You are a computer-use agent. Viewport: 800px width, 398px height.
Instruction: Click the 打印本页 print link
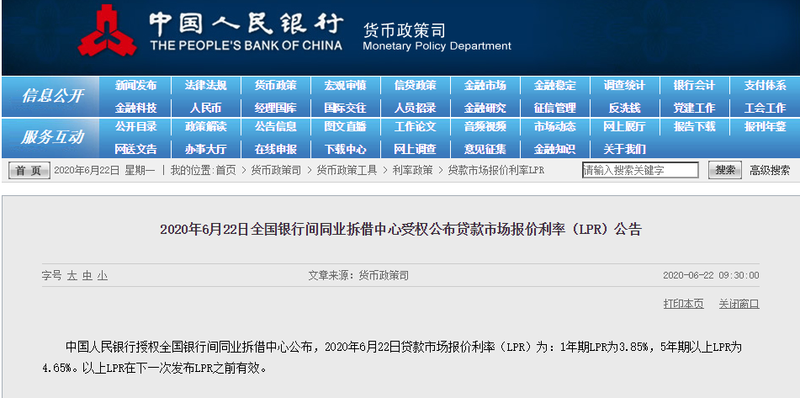684,304
